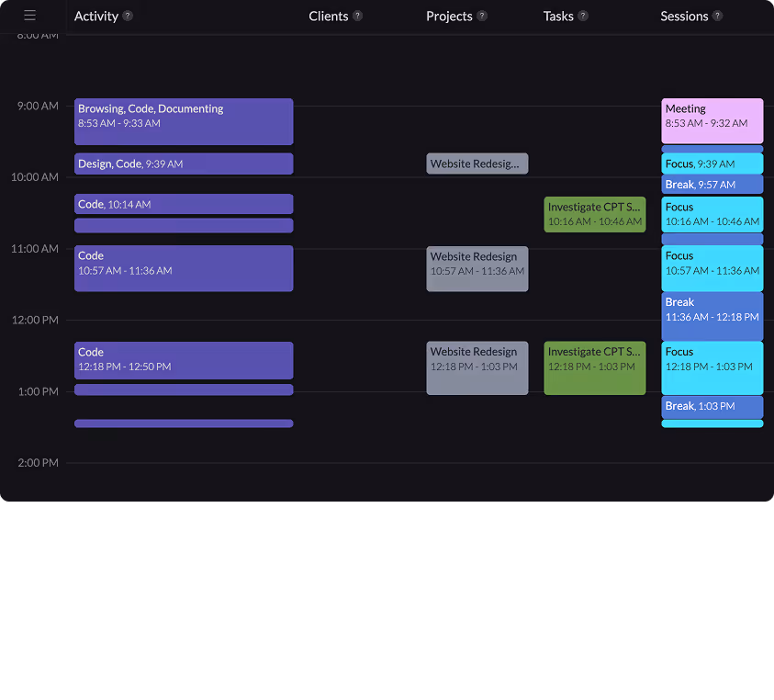
Task: Select Website Redesign 10:57 AM project block
Action: 477,269
